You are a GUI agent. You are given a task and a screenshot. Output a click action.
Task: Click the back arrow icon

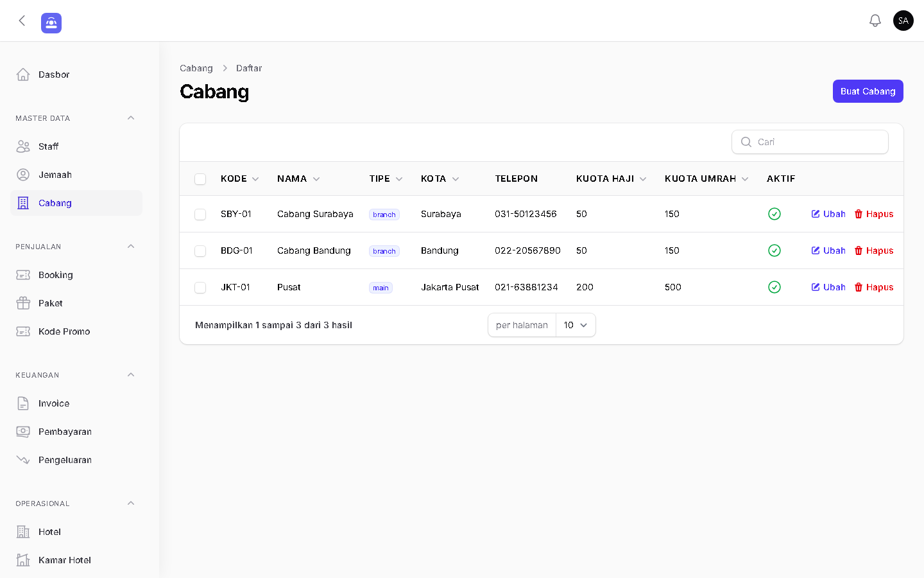(x=22, y=21)
